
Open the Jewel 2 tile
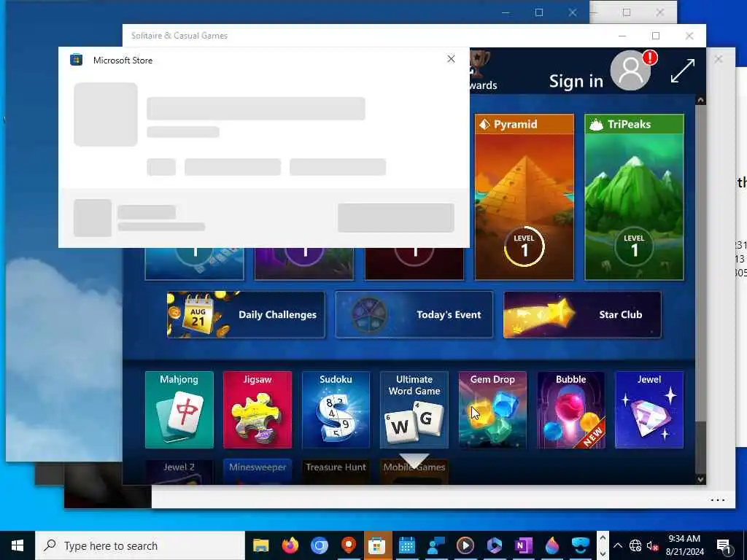tap(179, 472)
